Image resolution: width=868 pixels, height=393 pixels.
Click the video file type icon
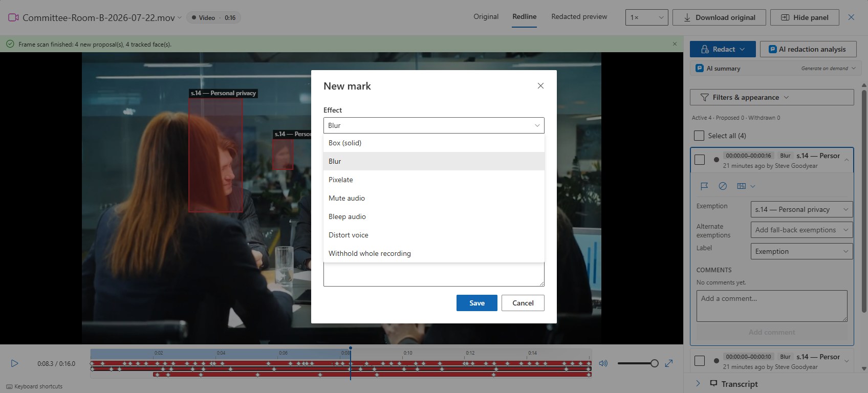[13, 17]
